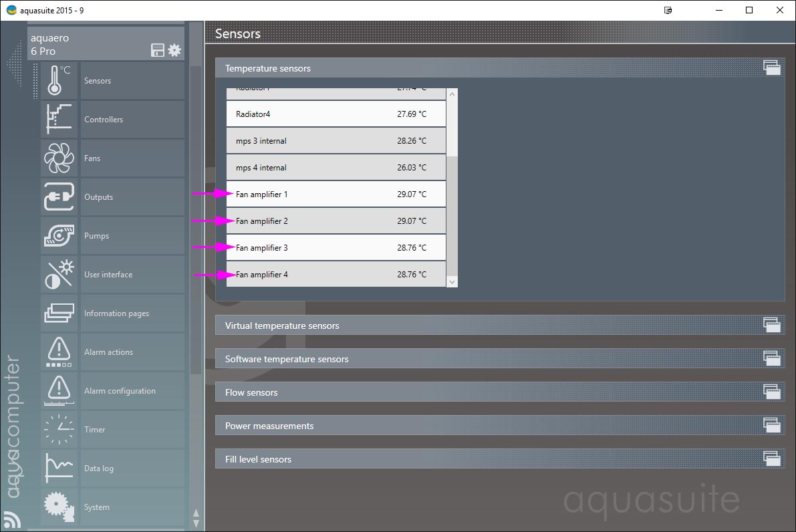Open the Outputs plug icon

coord(59,197)
